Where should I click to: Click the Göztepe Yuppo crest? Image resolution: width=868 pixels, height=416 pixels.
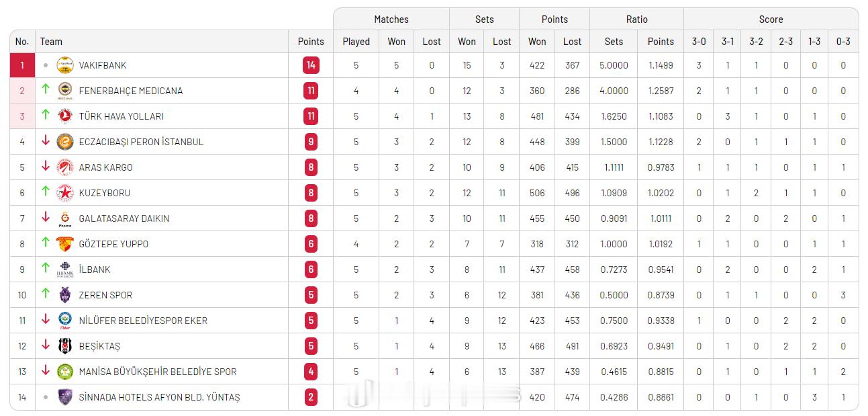point(65,244)
